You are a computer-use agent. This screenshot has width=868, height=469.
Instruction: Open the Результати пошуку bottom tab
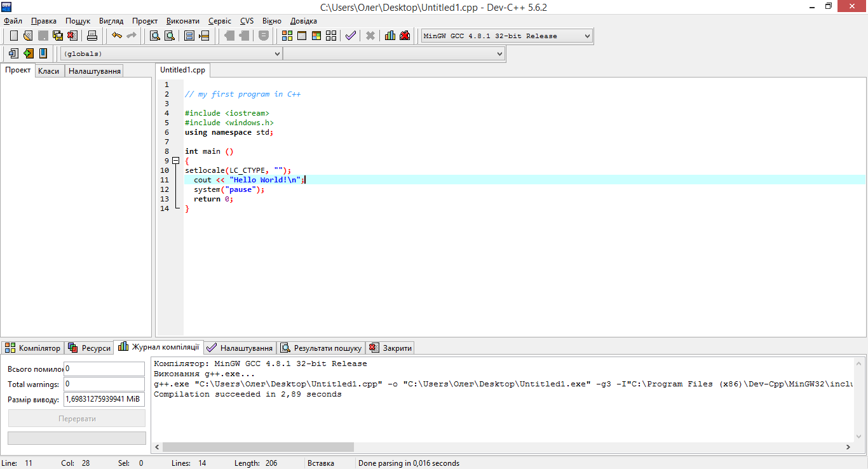coord(321,348)
